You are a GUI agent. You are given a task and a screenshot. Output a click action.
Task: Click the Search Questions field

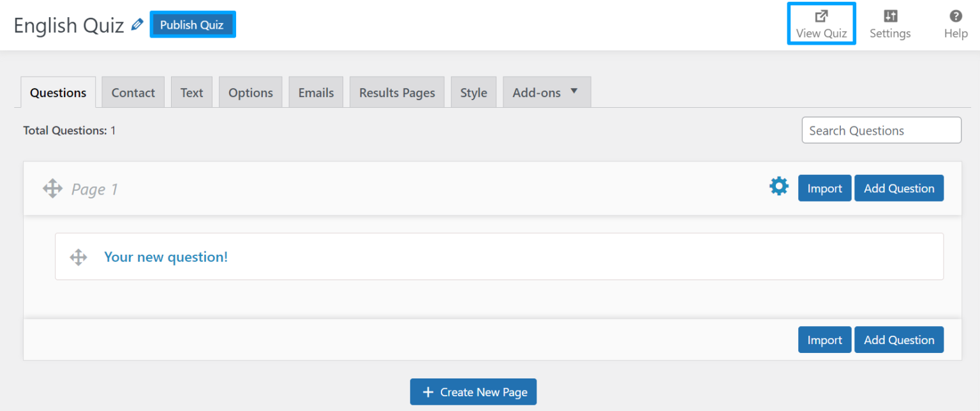pyautogui.click(x=881, y=130)
